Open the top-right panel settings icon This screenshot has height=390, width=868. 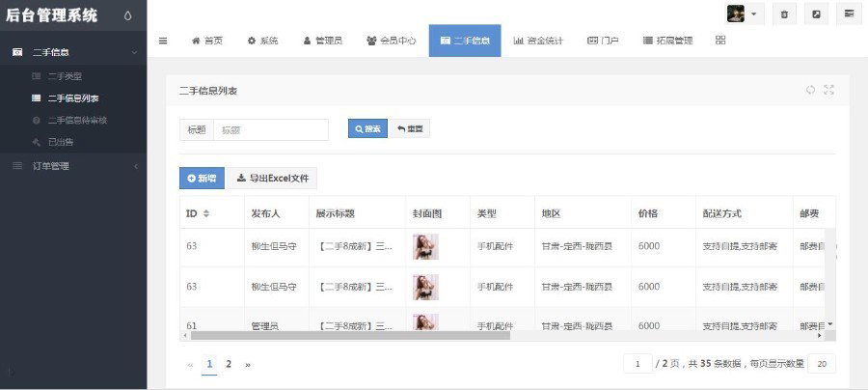849,14
